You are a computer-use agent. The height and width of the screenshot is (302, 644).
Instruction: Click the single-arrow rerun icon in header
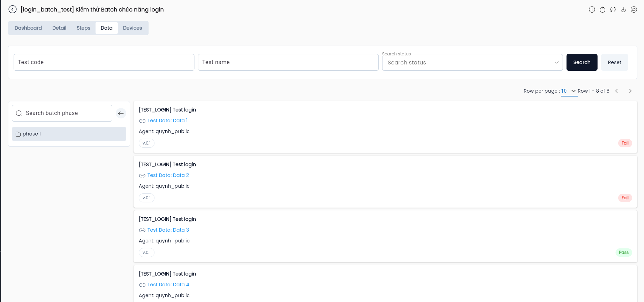point(603,9)
